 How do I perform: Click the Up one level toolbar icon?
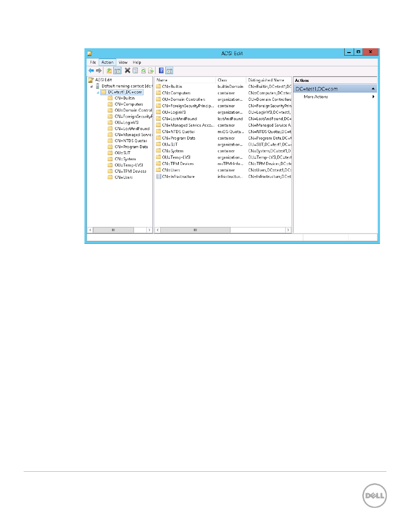(x=109, y=71)
